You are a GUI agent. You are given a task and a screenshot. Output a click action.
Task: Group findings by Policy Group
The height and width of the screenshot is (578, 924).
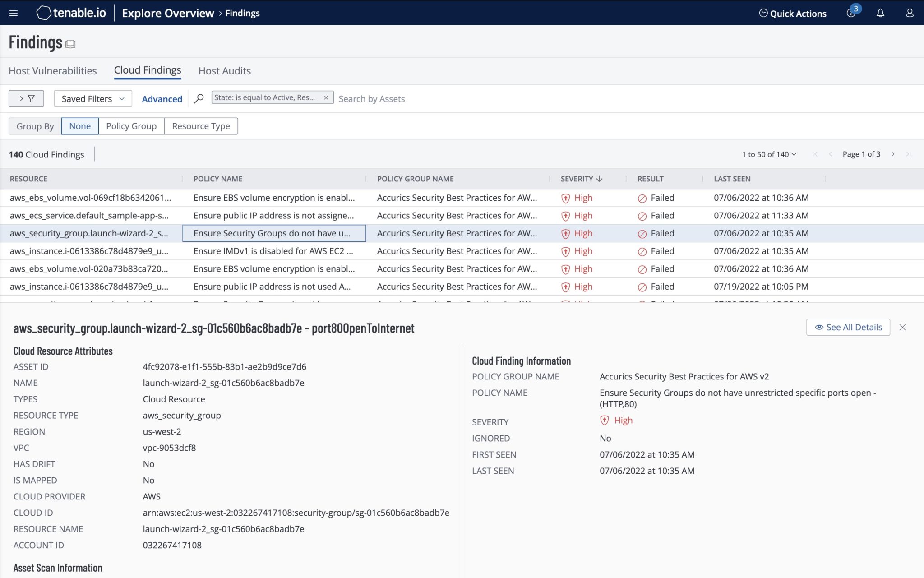[x=131, y=126]
